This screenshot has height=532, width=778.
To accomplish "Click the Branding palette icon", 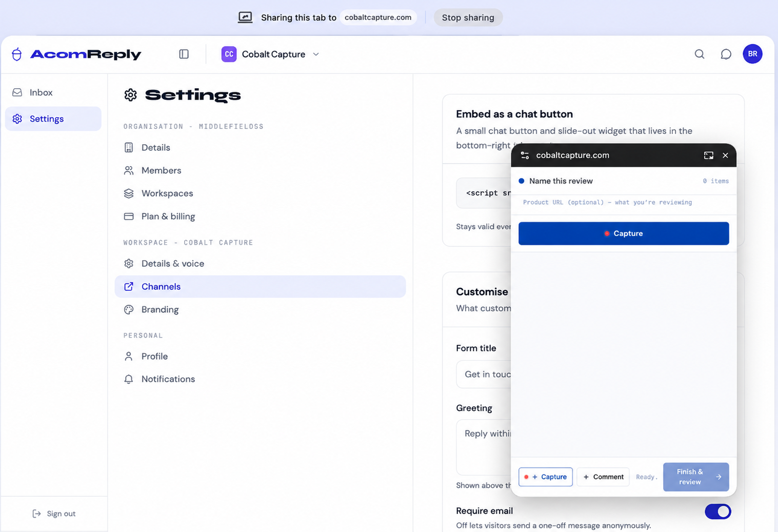I will pyautogui.click(x=129, y=309).
